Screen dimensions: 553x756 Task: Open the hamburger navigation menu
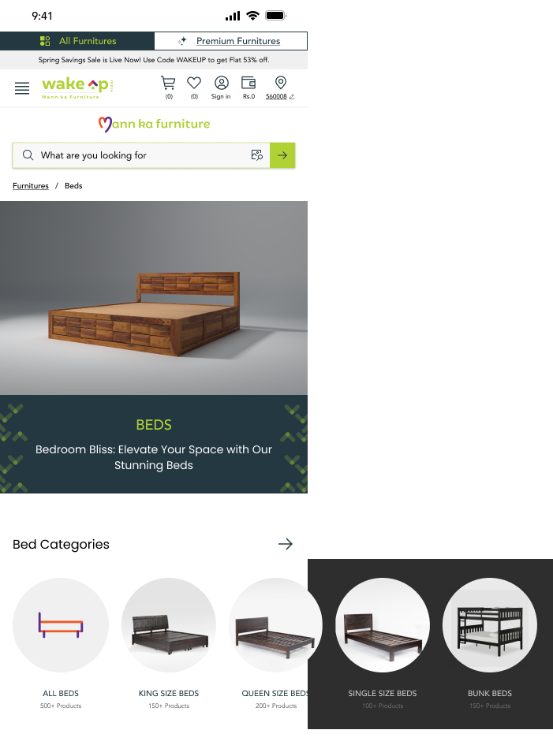(x=22, y=88)
